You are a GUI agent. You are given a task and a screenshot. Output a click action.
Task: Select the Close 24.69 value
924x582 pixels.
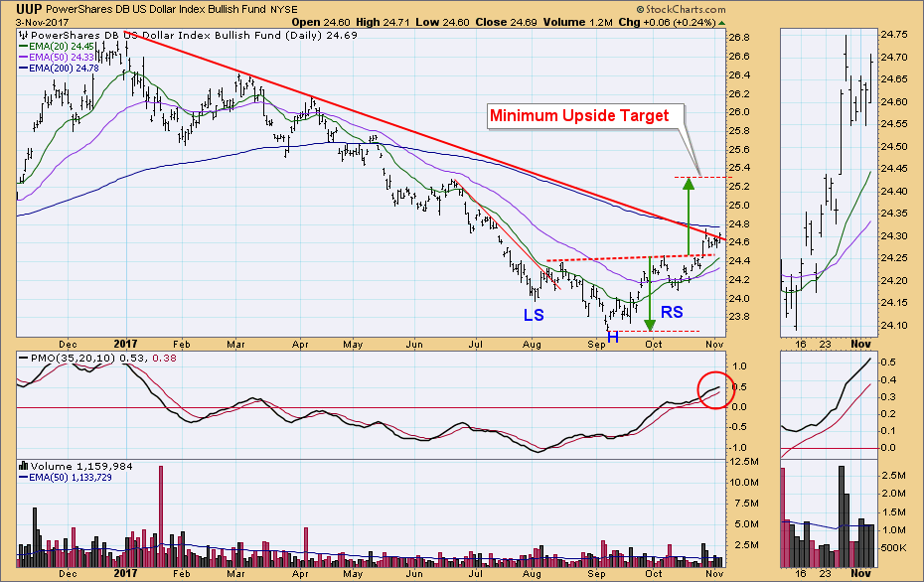tap(505, 23)
